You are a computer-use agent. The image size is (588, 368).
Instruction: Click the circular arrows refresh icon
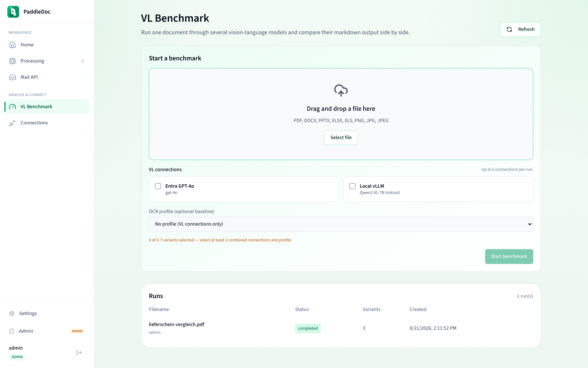[509, 29]
